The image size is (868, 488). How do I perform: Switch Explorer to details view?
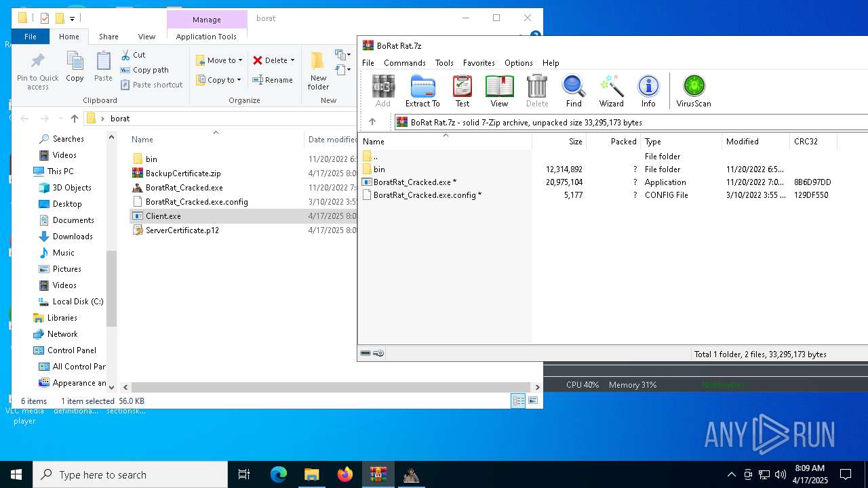[x=518, y=401]
